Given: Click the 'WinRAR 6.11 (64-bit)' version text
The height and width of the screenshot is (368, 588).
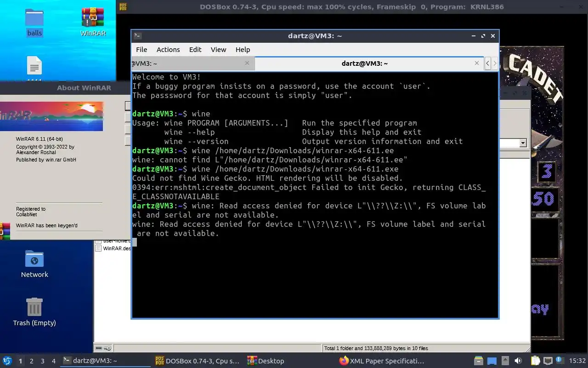Looking at the screenshot, I should (x=40, y=139).
